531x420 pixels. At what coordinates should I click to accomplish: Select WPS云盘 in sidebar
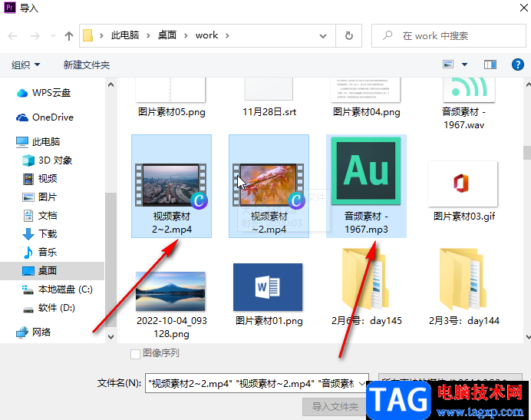pyautogui.click(x=43, y=93)
